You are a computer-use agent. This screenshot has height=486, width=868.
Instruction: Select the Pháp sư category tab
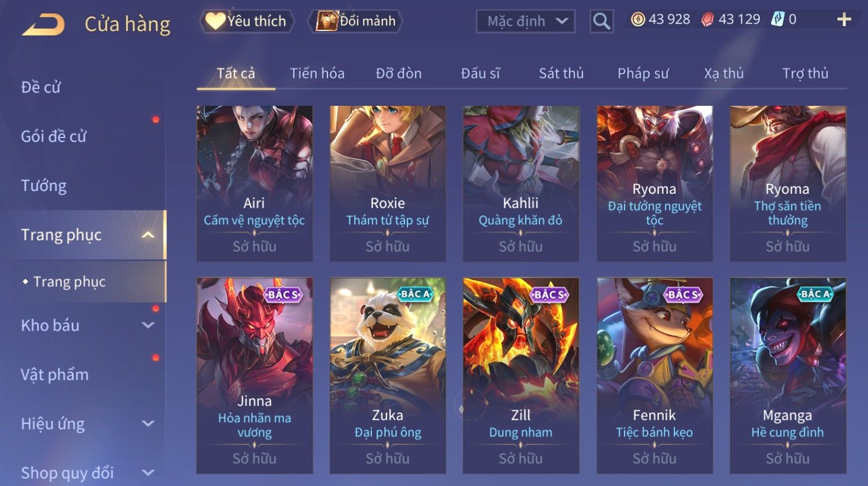click(643, 74)
